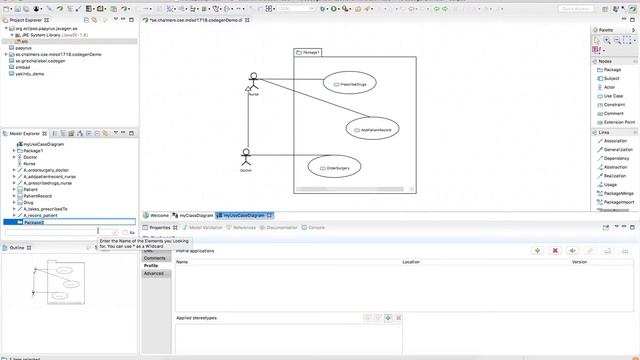640x360 pixels.
Task: Select the Constraint node tool
Action: pyautogui.click(x=610, y=105)
